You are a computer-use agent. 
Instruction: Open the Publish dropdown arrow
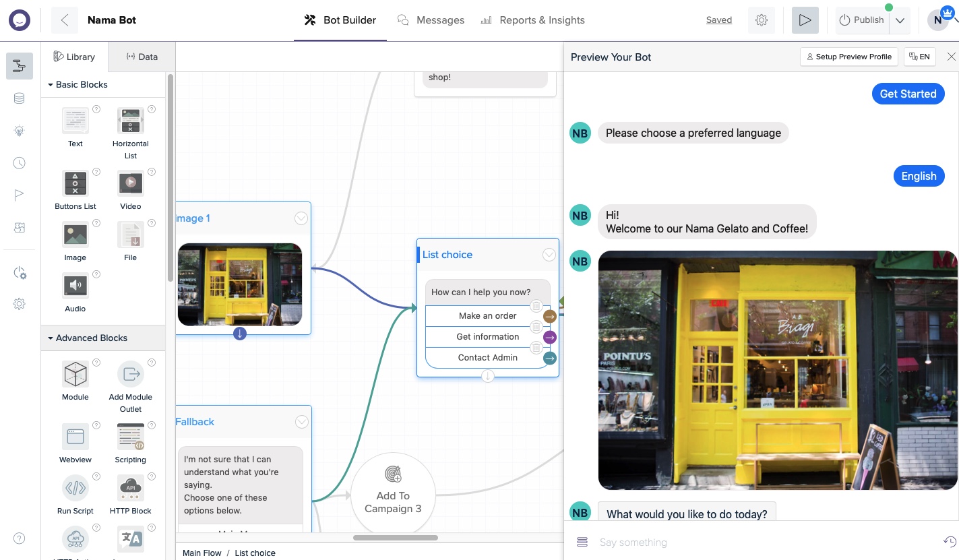point(900,21)
